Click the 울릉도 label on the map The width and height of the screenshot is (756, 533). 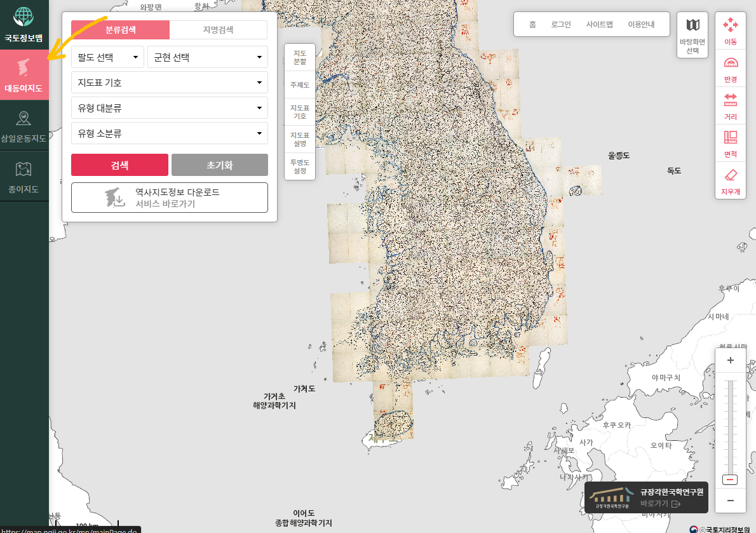[x=619, y=155]
